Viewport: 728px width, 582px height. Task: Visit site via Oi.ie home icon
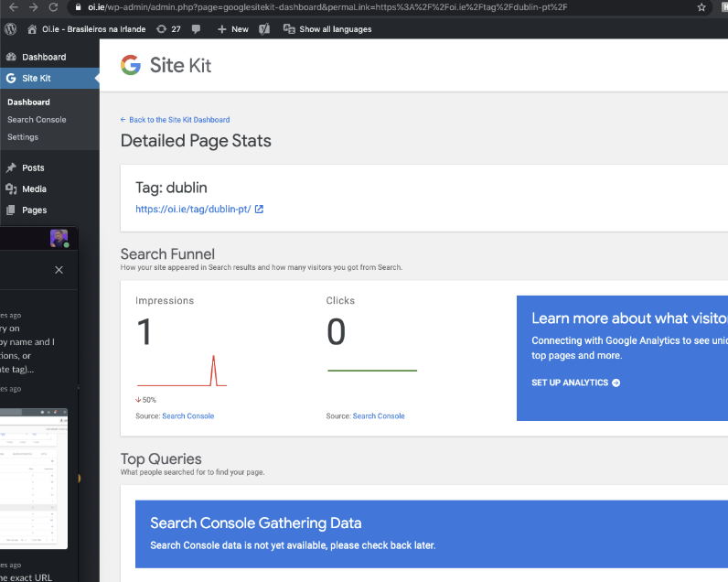[x=86, y=28]
